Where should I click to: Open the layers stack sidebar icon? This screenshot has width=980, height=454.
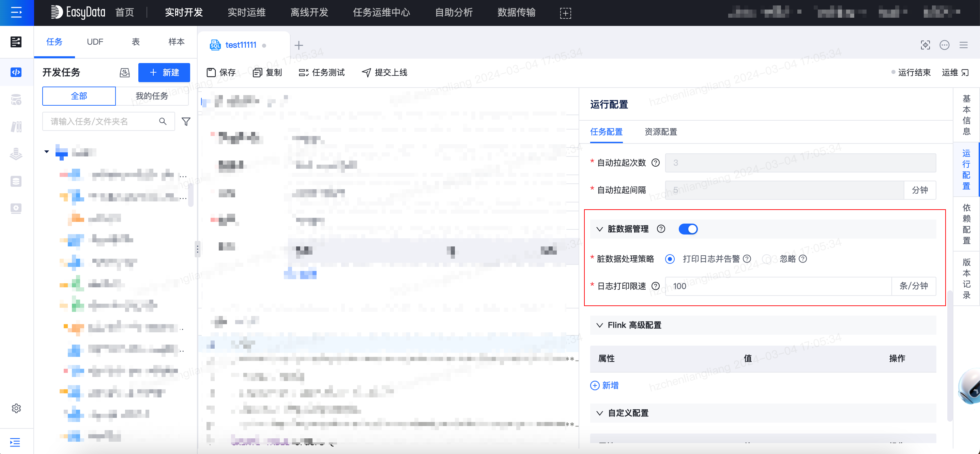(x=16, y=154)
